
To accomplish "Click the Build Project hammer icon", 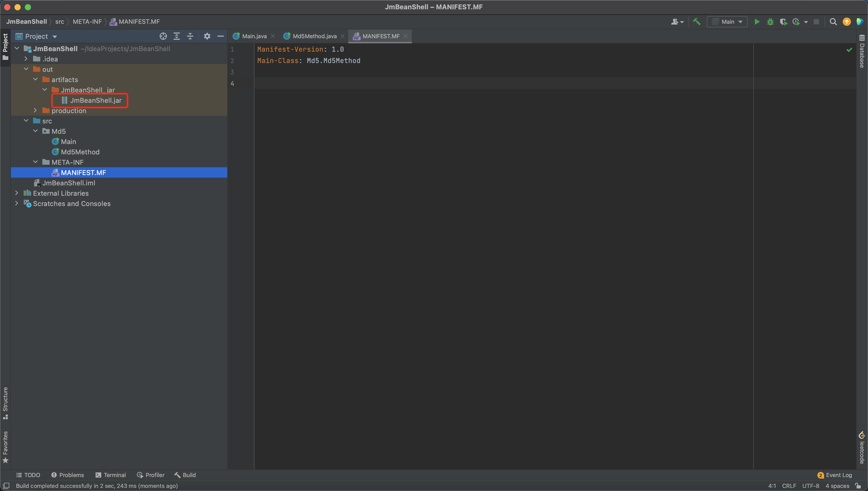I will [696, 22].
